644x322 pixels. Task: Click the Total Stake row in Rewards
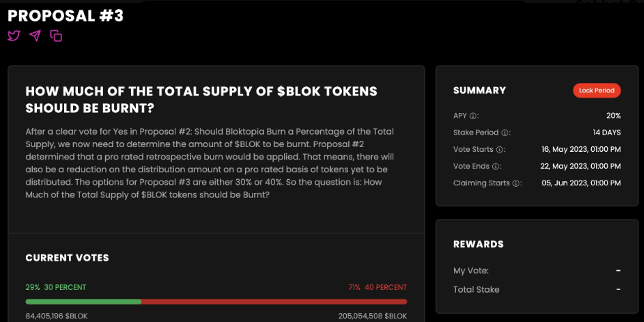pos(476,289)
